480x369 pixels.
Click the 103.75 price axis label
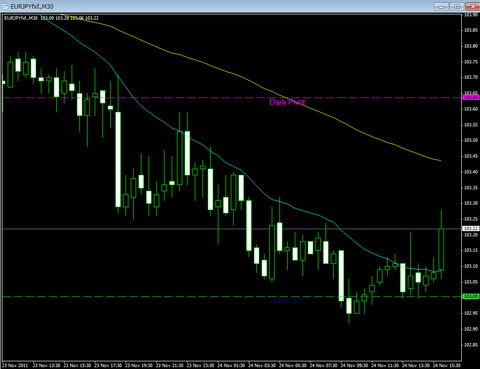pyautogui.click(x=471, y=62)
